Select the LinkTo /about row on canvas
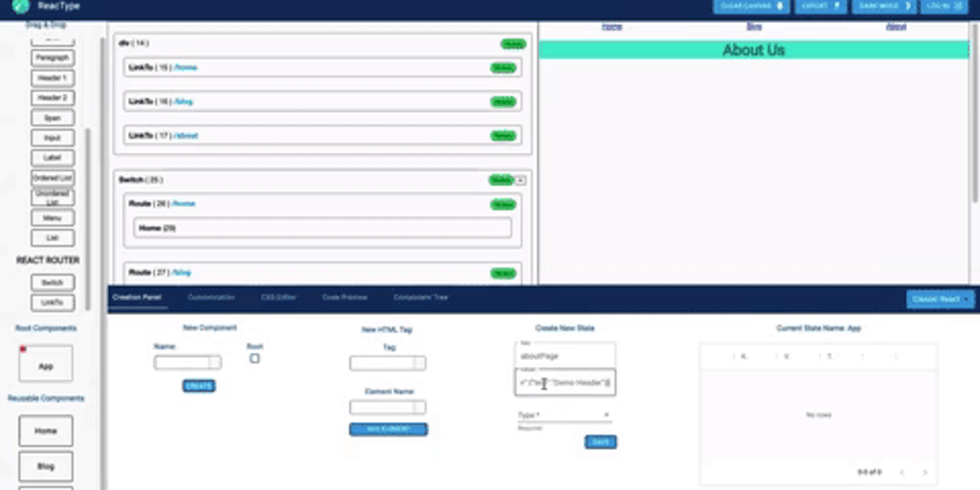 coord(323,136)
